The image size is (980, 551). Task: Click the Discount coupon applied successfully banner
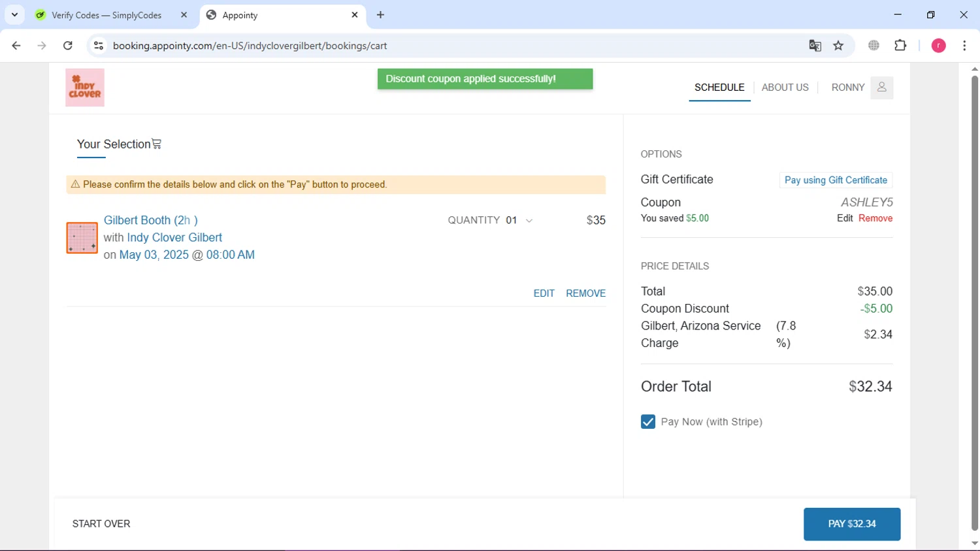485,79
